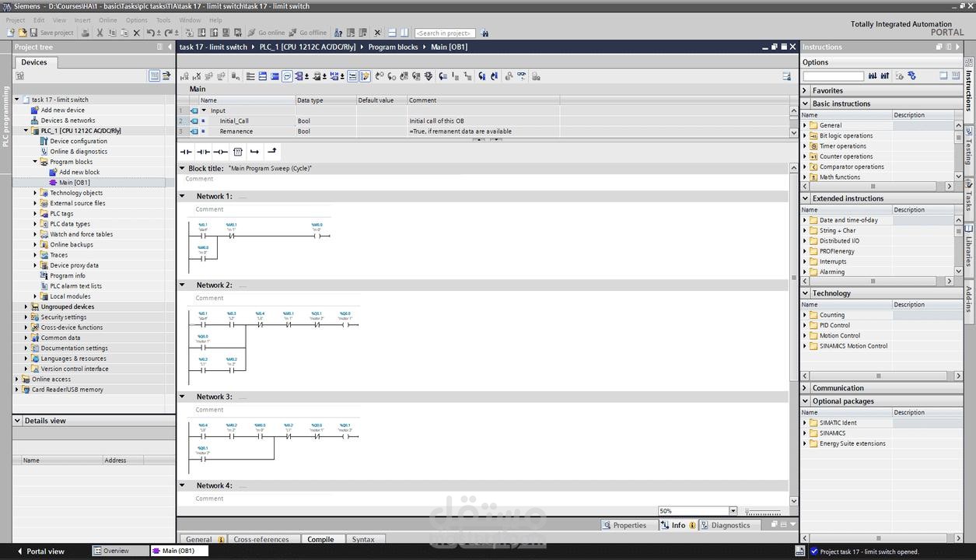Viewport: 976px width, 560px height.
Task: Open the Libraries side tab
Action: (x=969, y=247)
